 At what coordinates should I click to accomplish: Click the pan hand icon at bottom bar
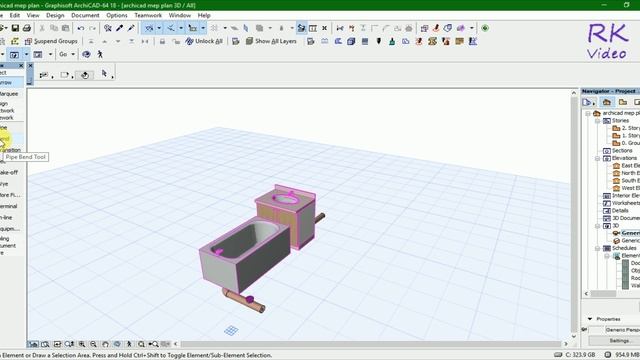coord(105,344)
